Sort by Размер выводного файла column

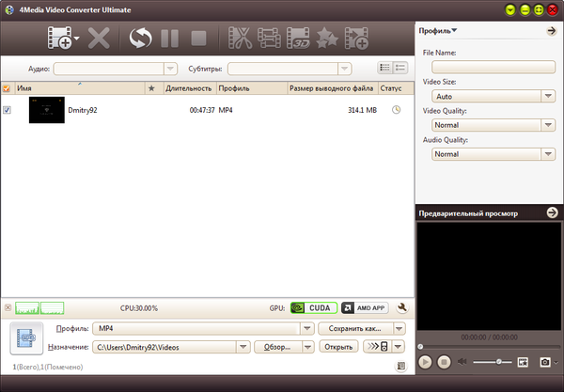pos(332,88)
